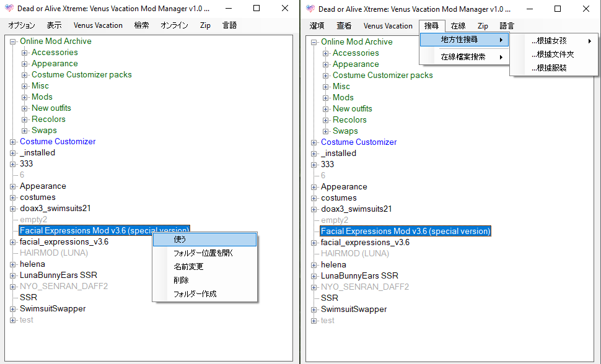
Task: Open 在線 menu in right window
Action: 458,26
